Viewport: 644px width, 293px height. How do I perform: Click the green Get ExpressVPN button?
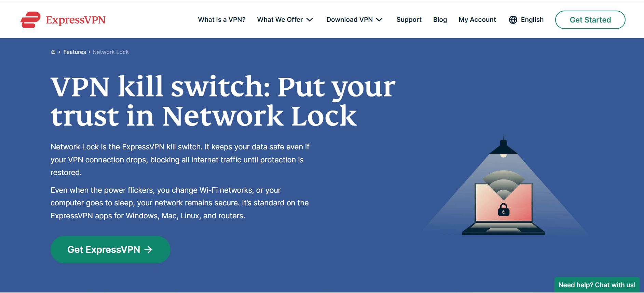pyautogui.click(x=110, y=249)
